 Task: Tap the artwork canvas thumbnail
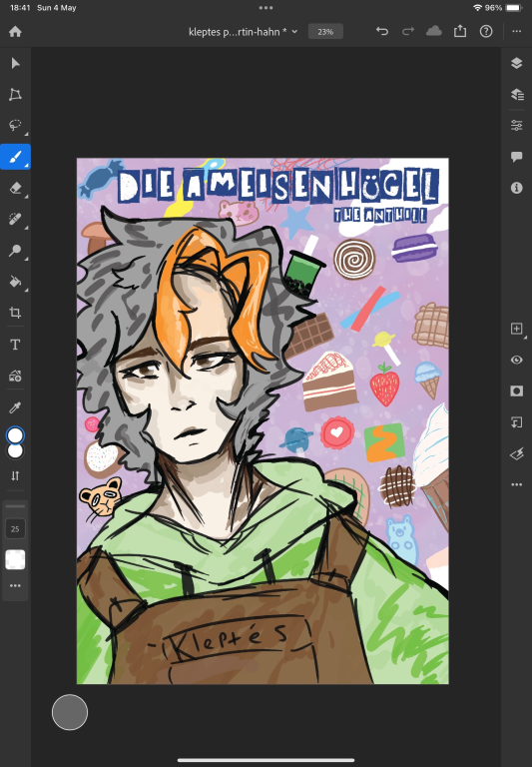point(263,420)
